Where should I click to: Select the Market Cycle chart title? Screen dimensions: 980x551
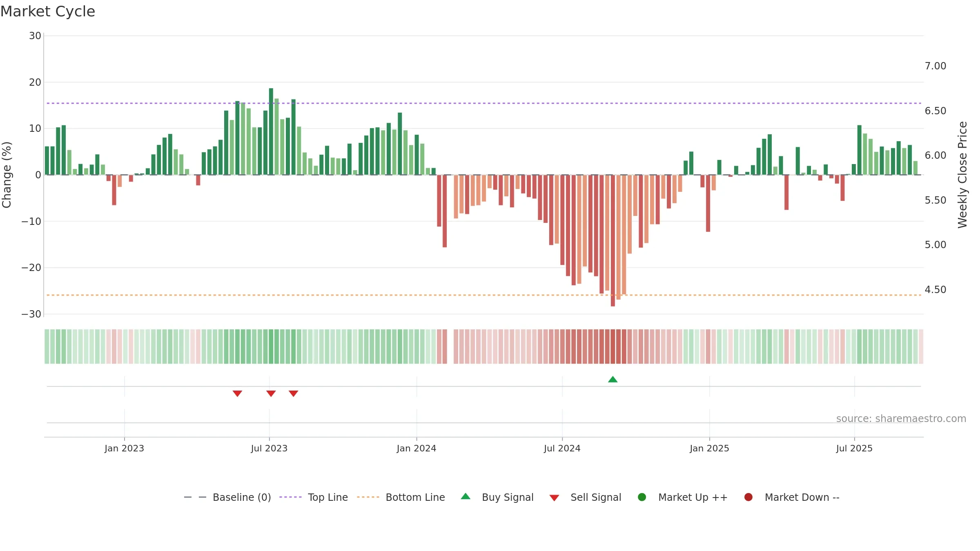(48, 11)
